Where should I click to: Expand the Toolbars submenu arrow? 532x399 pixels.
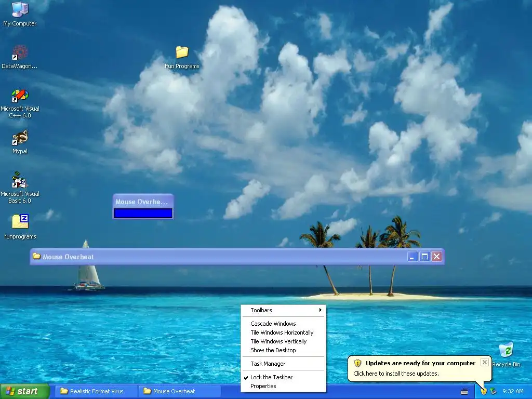pyautogui.click(x=320, y=310)
